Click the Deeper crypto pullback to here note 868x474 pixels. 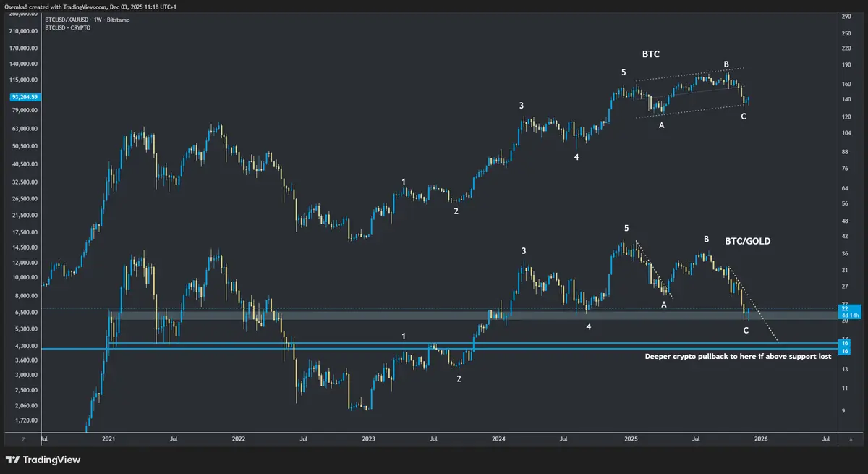click(737, 357)
